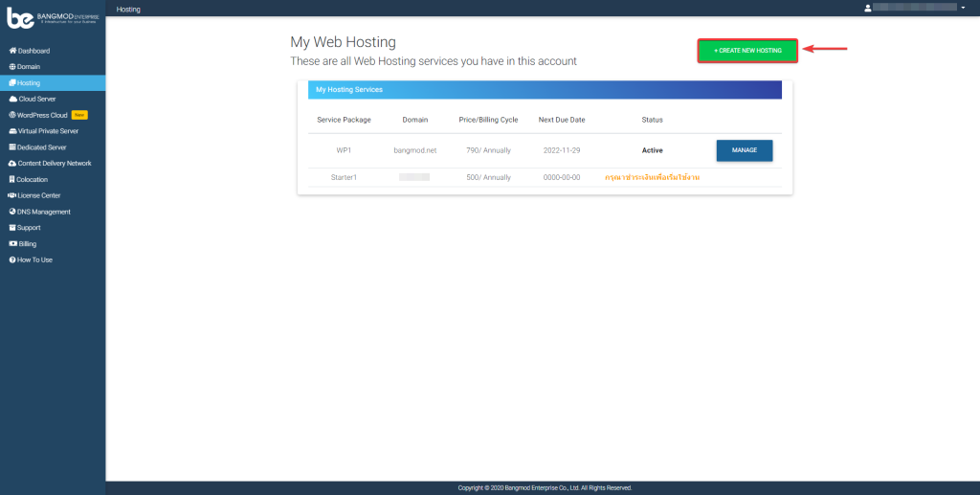
Task: Click the DNS Management globe icon
Action: click(x=12, y=212)
